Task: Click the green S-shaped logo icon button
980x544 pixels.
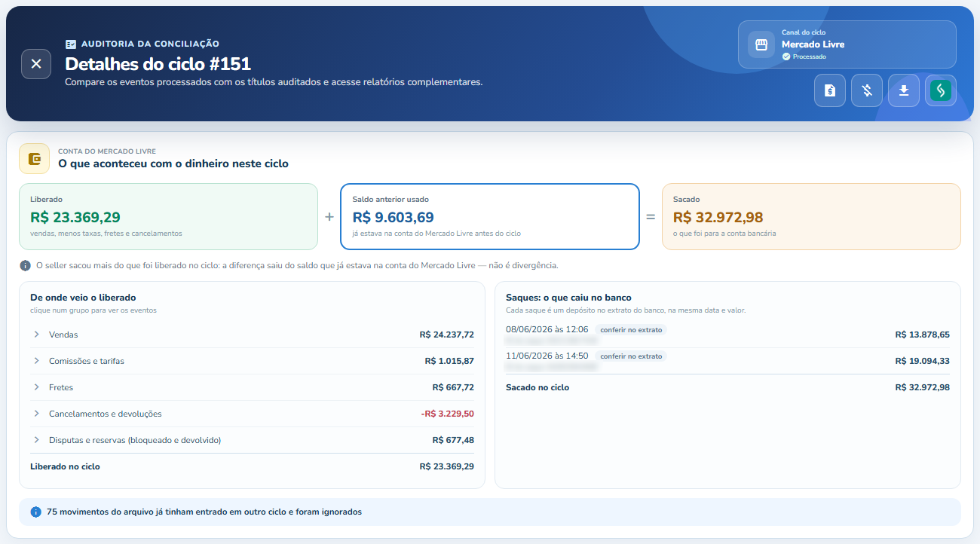Action: click(x=941, y=90)
